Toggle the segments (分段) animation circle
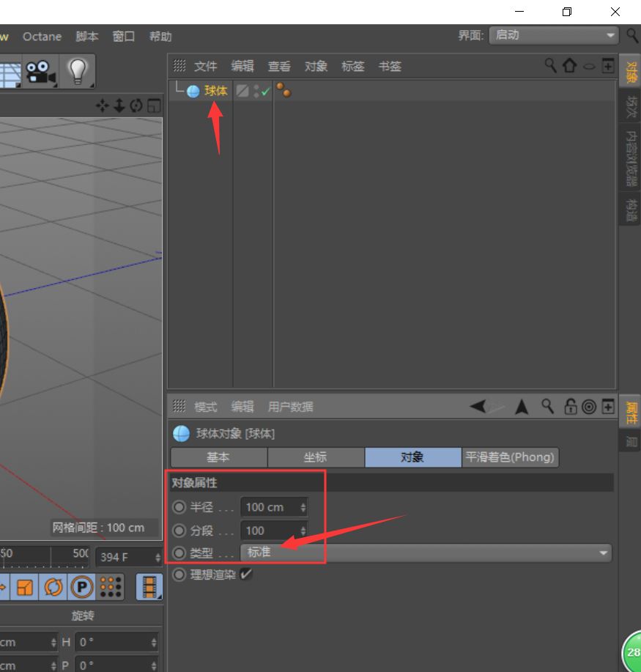The image size is (641, 672). [179, 531]
